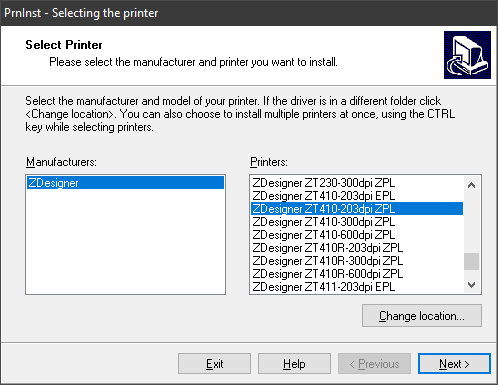Proceed with the Next button
This screenshot has width=498, height=385.
click(x=454, y=364)
